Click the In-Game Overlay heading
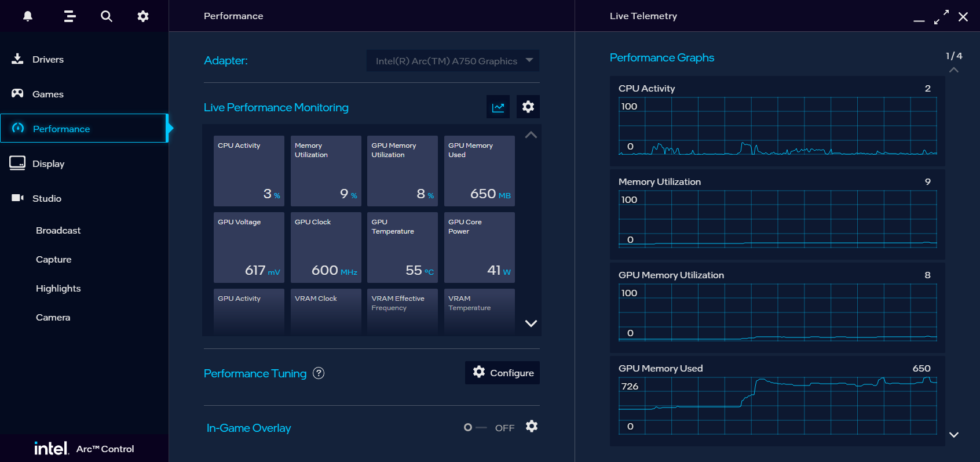 pyautogui.click(x=249, y=428)
